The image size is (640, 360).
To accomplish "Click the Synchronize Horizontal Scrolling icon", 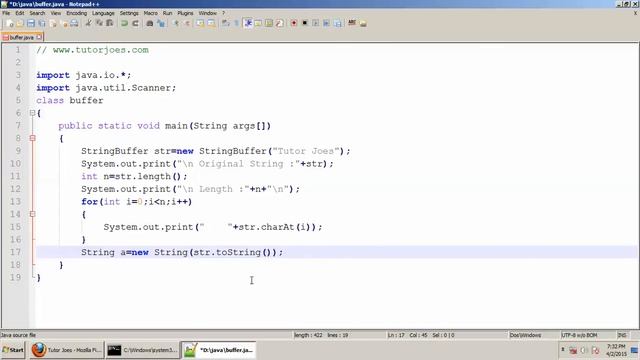I will pos(211,23).
